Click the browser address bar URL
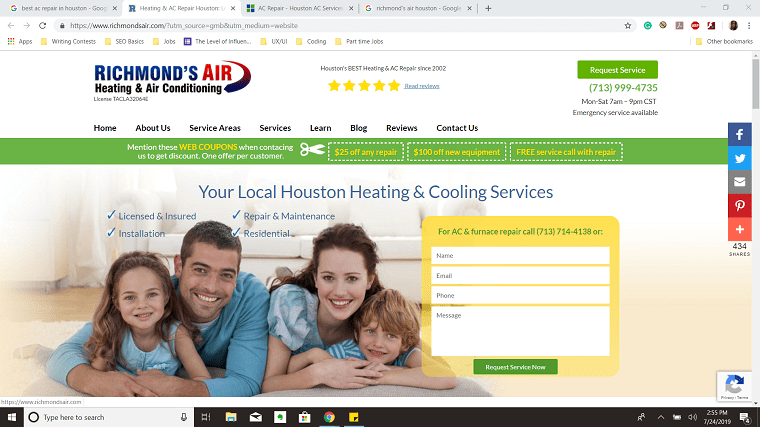The image size is (760, 427). pos(184,25)
